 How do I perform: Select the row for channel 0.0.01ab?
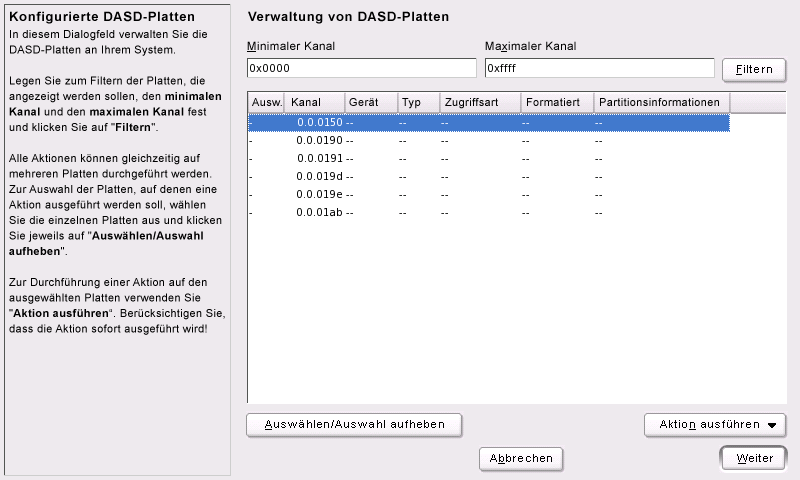click(489, 212)
